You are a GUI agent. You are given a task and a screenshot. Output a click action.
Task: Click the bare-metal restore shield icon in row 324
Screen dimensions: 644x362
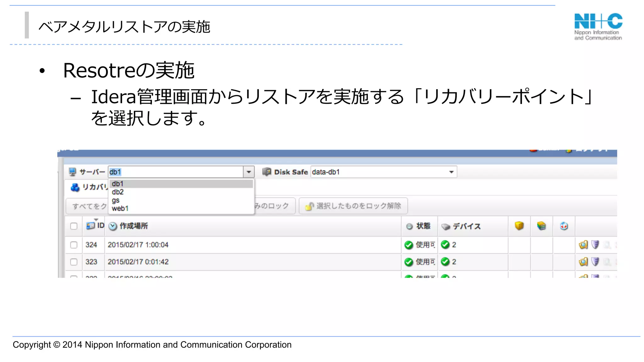[x=595, y=244]
